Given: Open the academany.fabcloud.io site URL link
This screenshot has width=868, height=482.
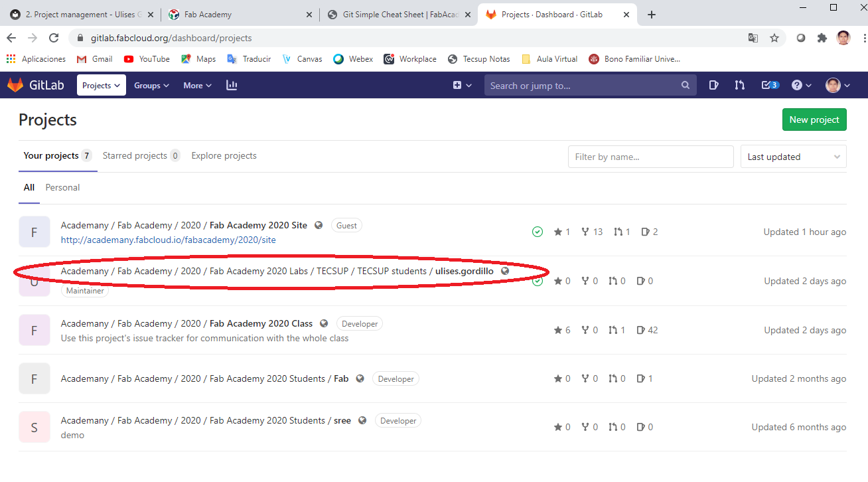Looking at the screenshot, I should 169,240.
